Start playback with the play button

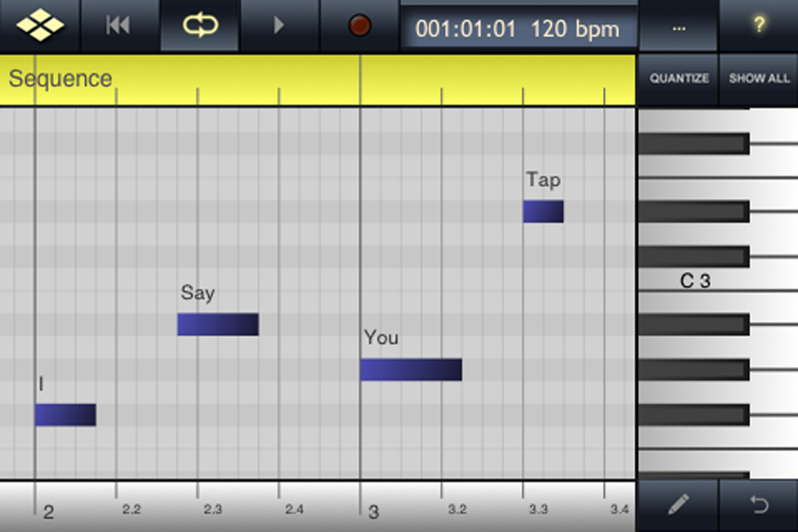pos(278,26)
